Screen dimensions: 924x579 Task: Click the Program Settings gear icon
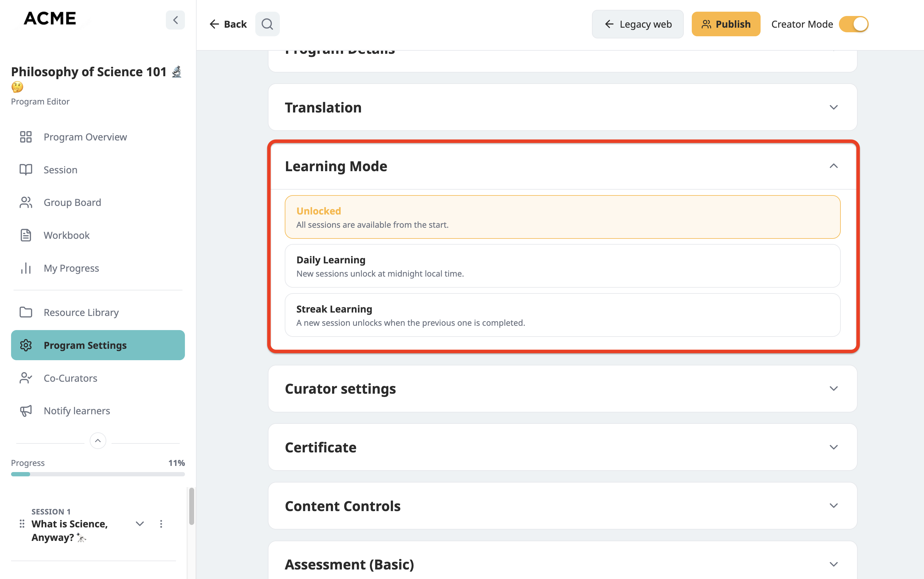click(25, 345)
